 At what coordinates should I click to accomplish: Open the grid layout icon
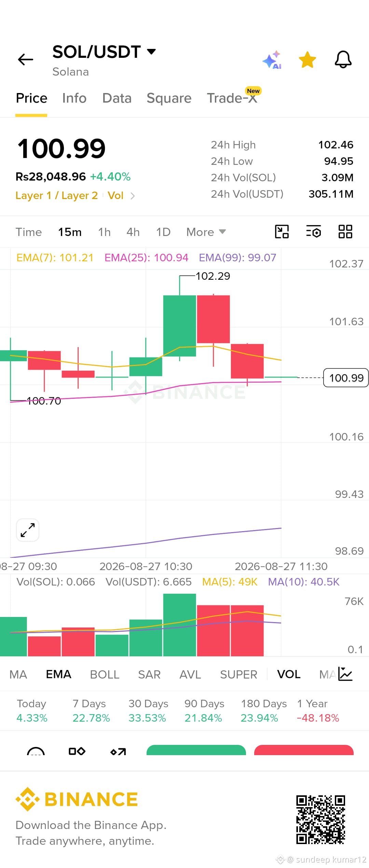pyautogui.click(x=345, y=232)
